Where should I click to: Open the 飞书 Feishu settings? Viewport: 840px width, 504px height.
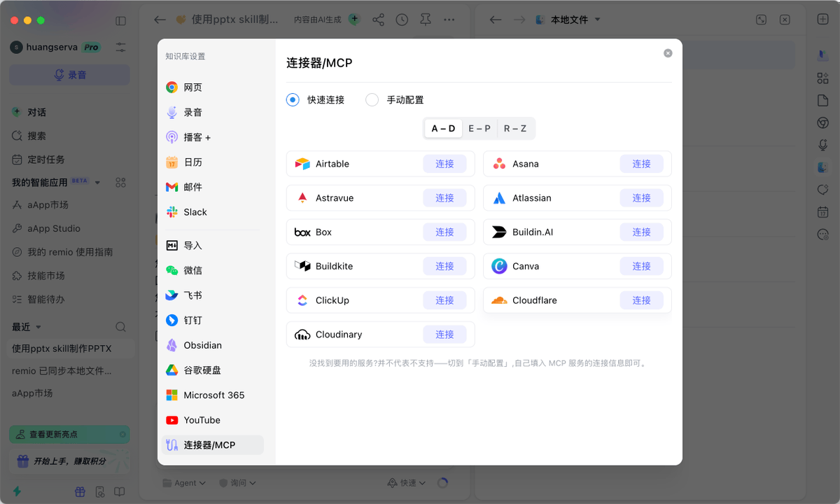213,295
